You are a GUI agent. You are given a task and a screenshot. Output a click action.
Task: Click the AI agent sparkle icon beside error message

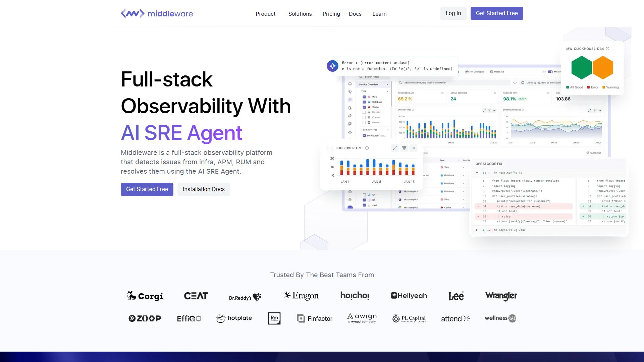coord(332,66)
